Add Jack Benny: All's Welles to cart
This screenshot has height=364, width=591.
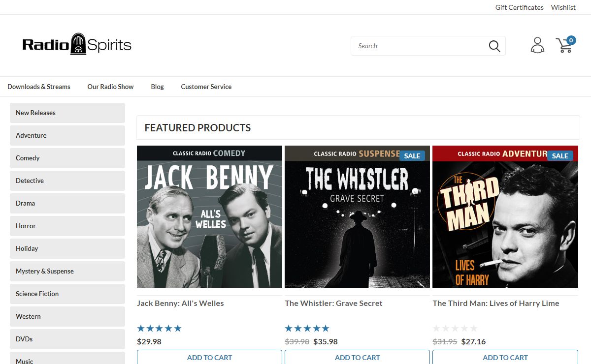click(209, 358)
